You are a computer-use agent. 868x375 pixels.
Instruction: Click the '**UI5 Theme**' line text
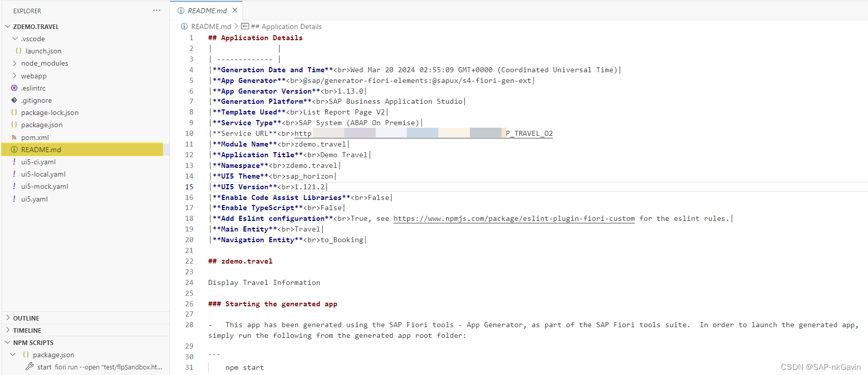click(272, 176)
